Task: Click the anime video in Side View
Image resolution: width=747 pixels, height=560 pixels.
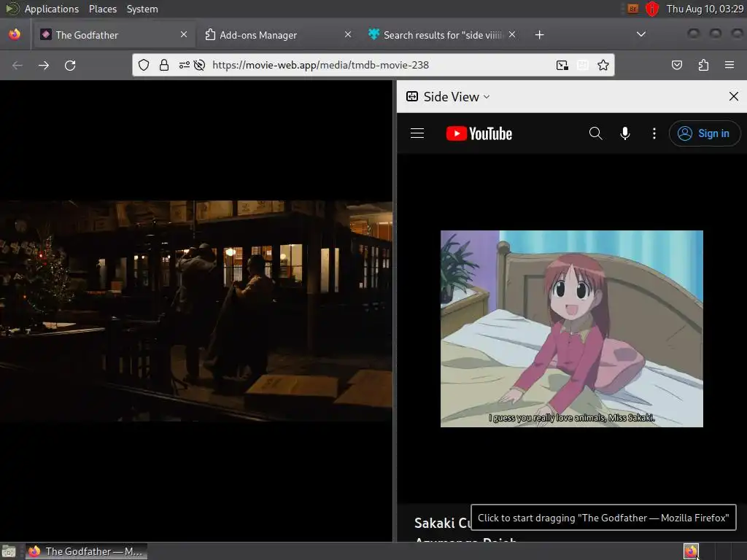Action: pos(572,329)
